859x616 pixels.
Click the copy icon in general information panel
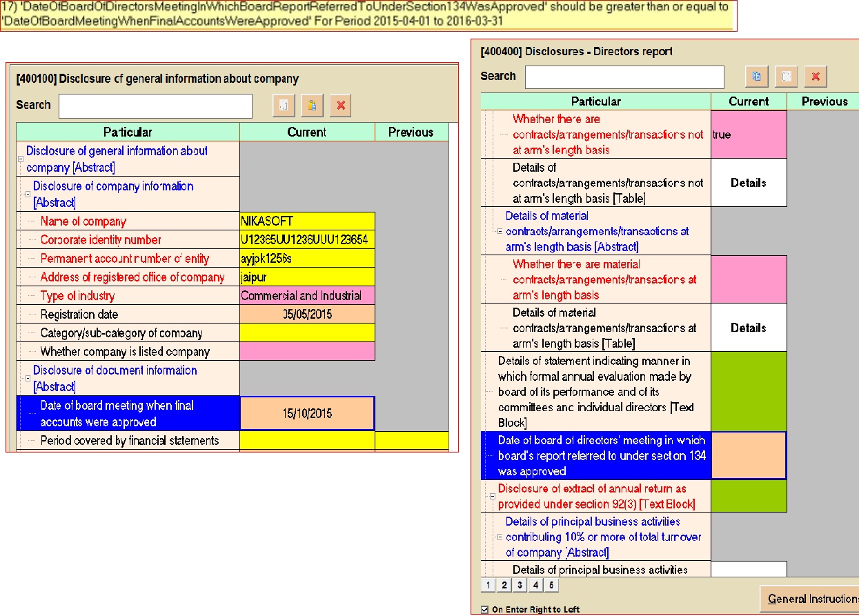click(x=284, y=106)
